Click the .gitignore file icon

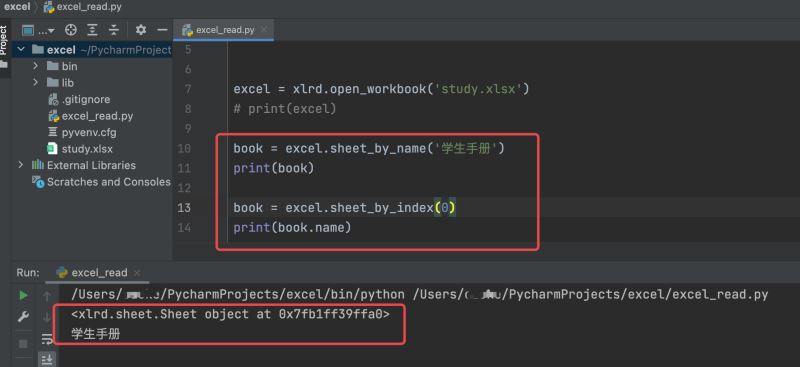53,100
